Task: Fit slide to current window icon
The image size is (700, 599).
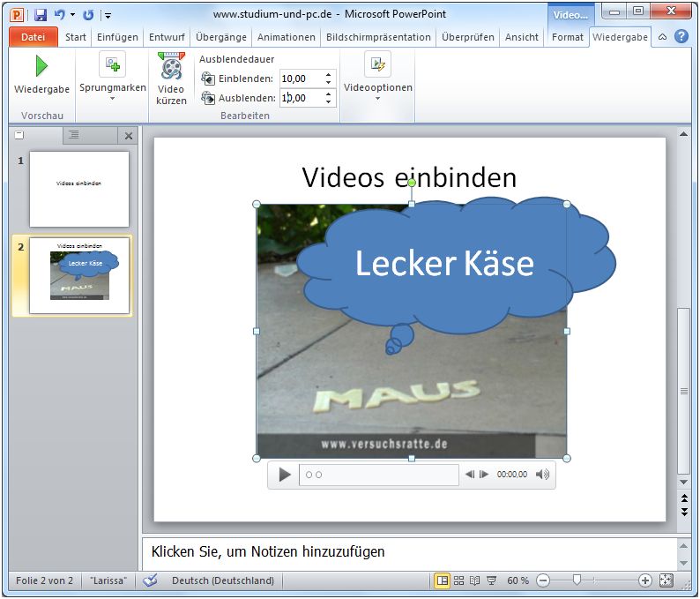Action: [666, 580]
